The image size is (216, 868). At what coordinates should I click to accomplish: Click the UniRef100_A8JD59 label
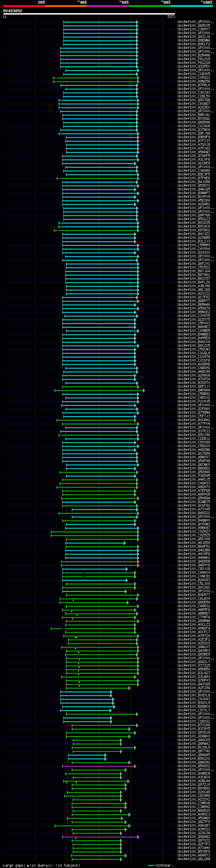pyautogui.click(x=194, y=543)
